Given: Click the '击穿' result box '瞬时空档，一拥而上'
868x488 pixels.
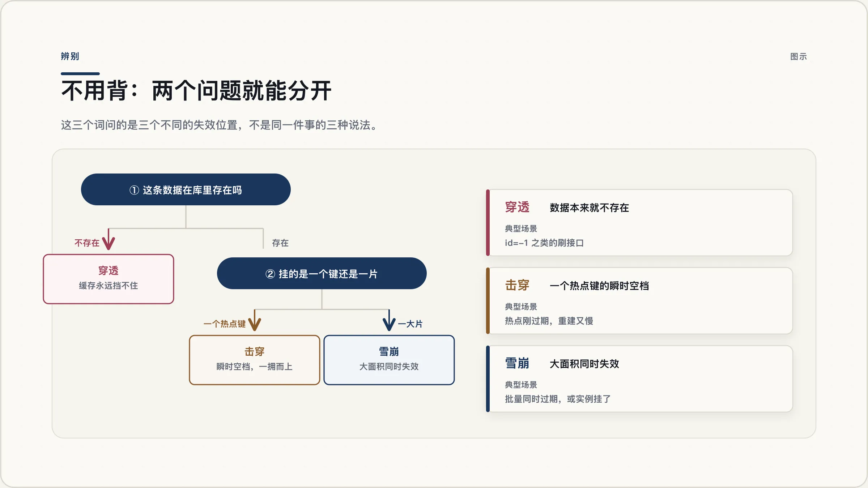Looking at the screenshot, I should (255, 360).
